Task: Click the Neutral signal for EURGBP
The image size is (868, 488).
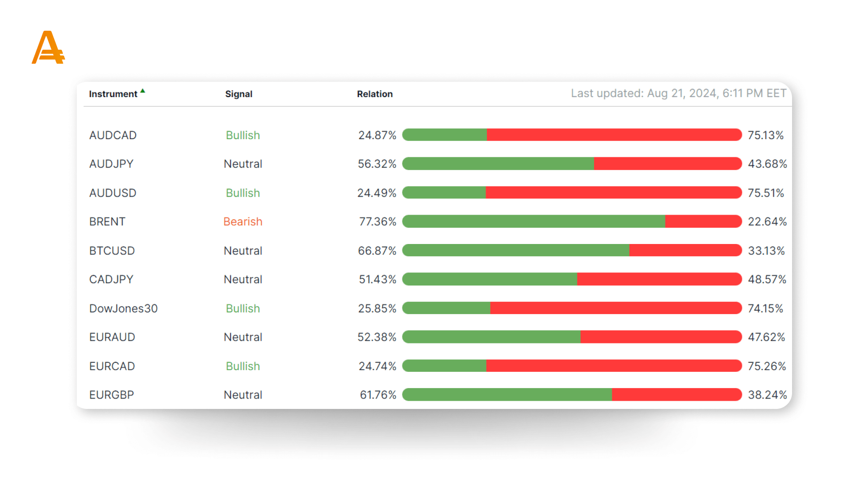Action: (x=243, y=395)
